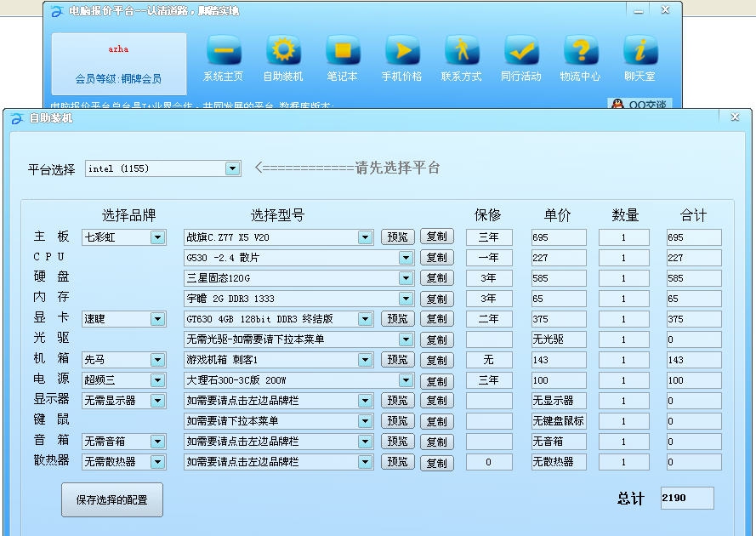Screen dimensions: 756x536
Task: Expand the 电源 brand dropdown 超频三
Action: click(157, 380)
